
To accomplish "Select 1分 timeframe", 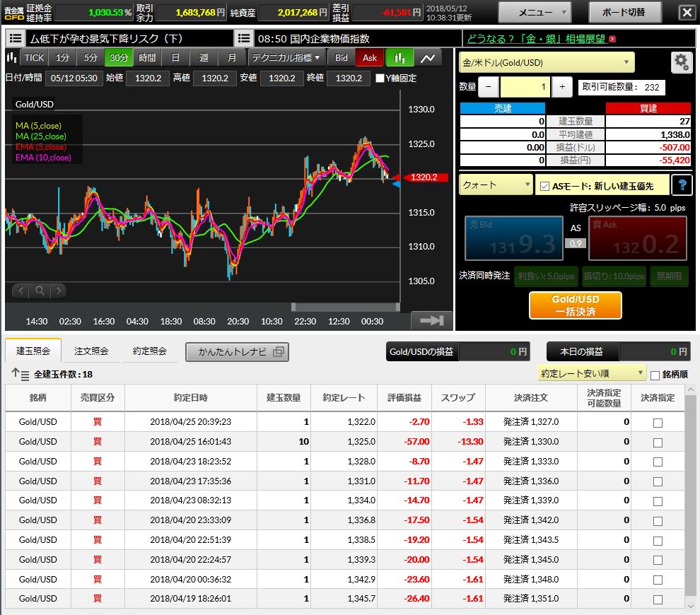I will point(62,57).
